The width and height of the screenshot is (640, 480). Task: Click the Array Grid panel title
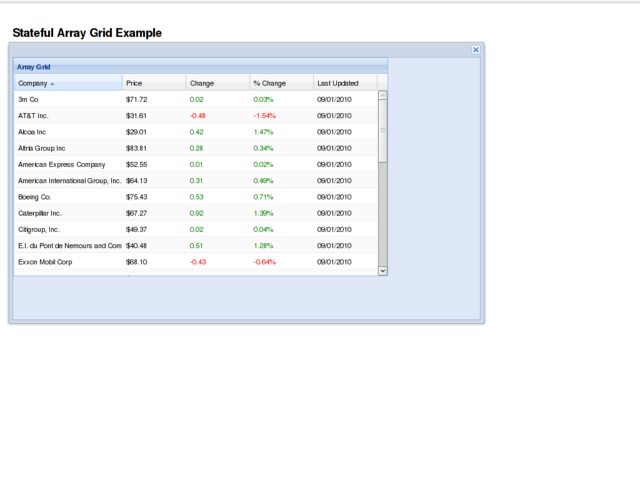33,67
